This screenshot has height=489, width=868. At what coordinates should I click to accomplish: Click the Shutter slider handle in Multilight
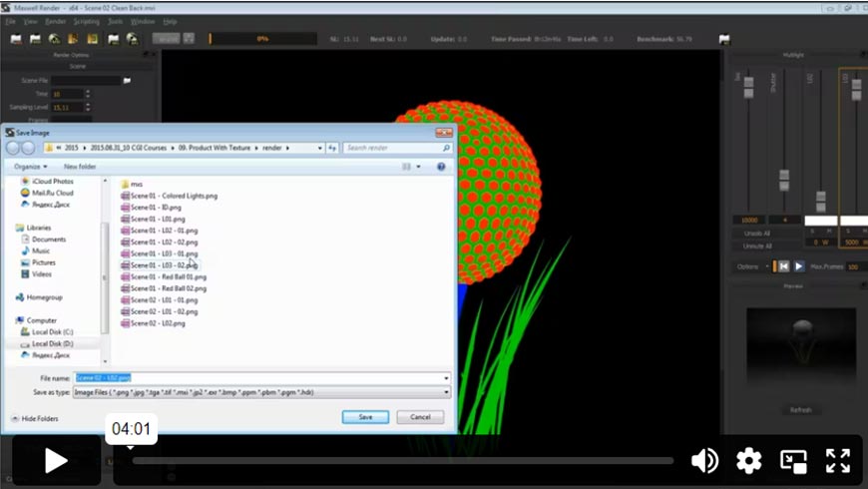[784, 180]
